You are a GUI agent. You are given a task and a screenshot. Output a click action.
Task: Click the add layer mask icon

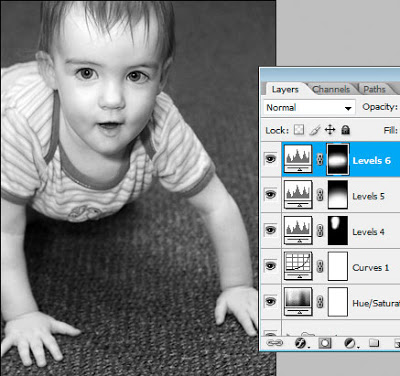(325, 343)
